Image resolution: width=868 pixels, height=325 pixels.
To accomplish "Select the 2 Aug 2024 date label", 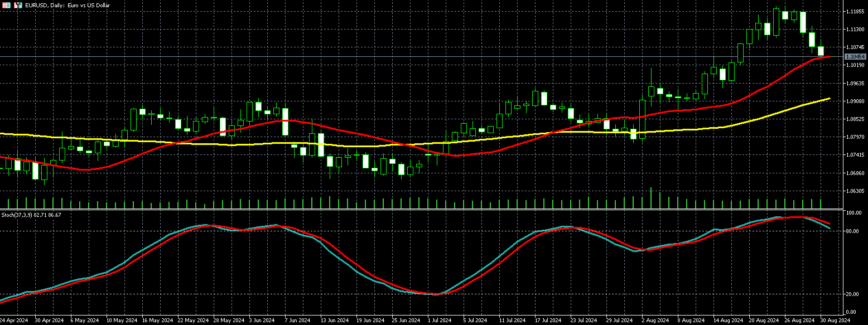I will point(655,321).
